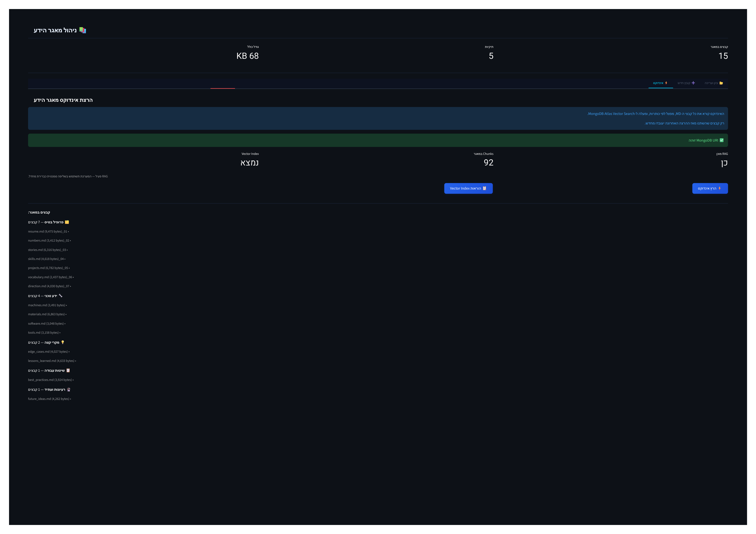This screenshot has height=534, width=756.
Task: Select the אינדוקס tab
Action: click(661, 83)
